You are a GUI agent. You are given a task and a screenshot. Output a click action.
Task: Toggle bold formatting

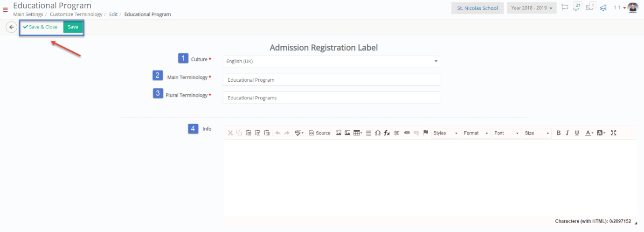click(x=559, y=133)
